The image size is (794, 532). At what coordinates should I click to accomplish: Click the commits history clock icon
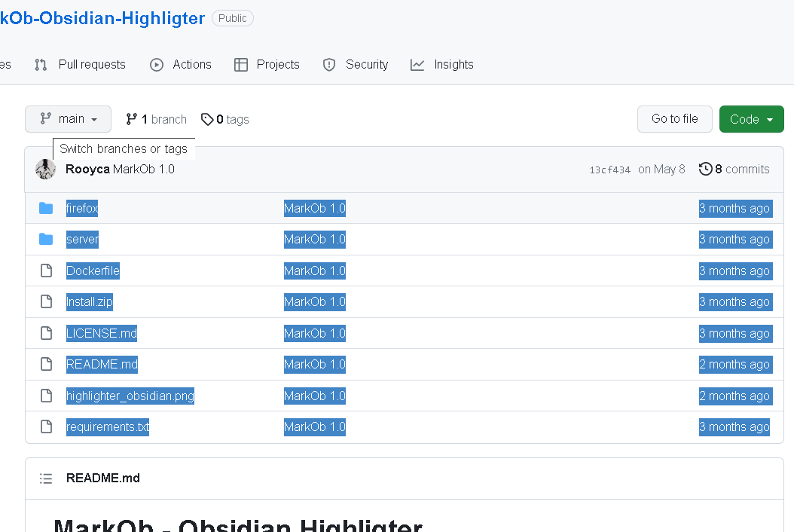[x=705, y=169]
